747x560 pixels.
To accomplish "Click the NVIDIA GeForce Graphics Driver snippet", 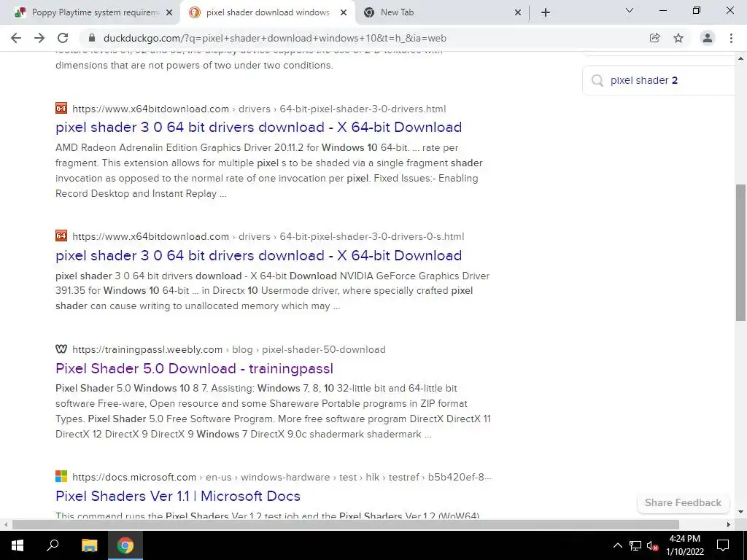I will [x=273, y=291].
